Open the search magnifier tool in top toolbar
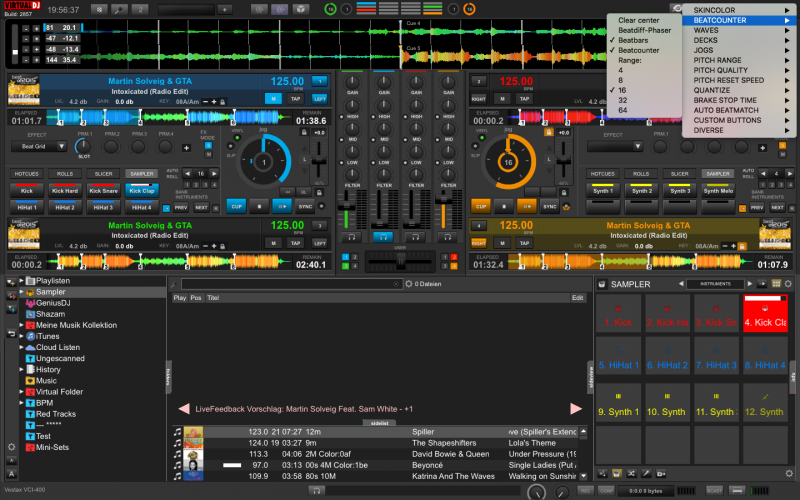 point(119,9)
